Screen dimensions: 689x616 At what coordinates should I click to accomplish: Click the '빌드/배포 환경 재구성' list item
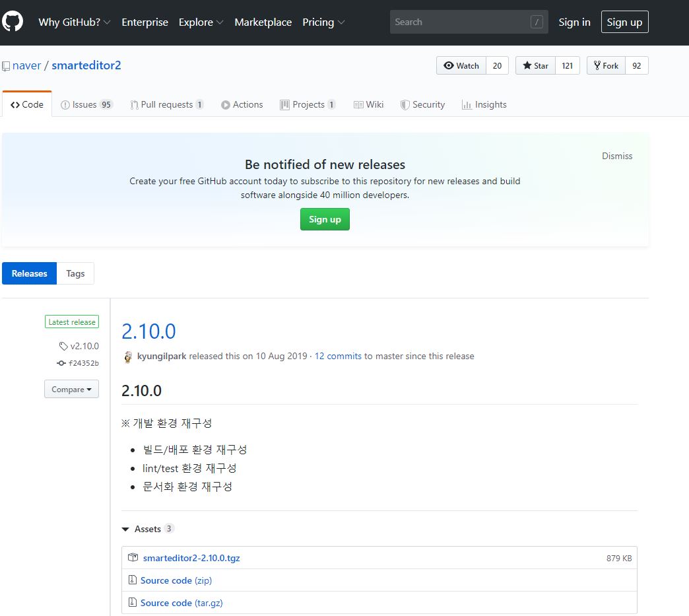(x=195, y=450)
